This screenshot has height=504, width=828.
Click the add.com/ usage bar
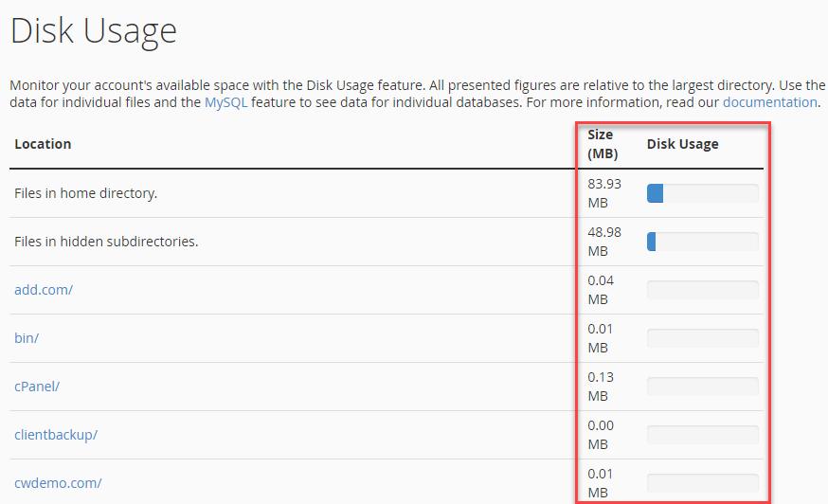tap(702, 290)
